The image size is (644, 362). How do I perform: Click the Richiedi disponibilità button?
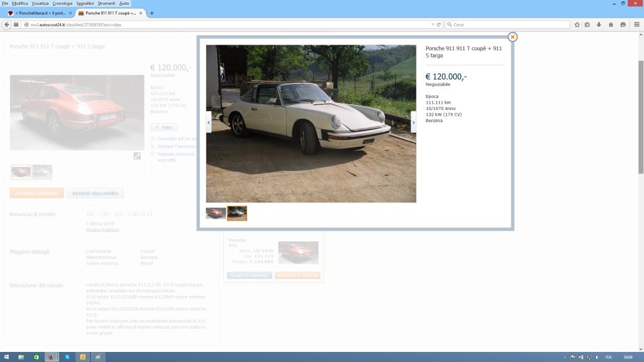click(x=96, y=194)
